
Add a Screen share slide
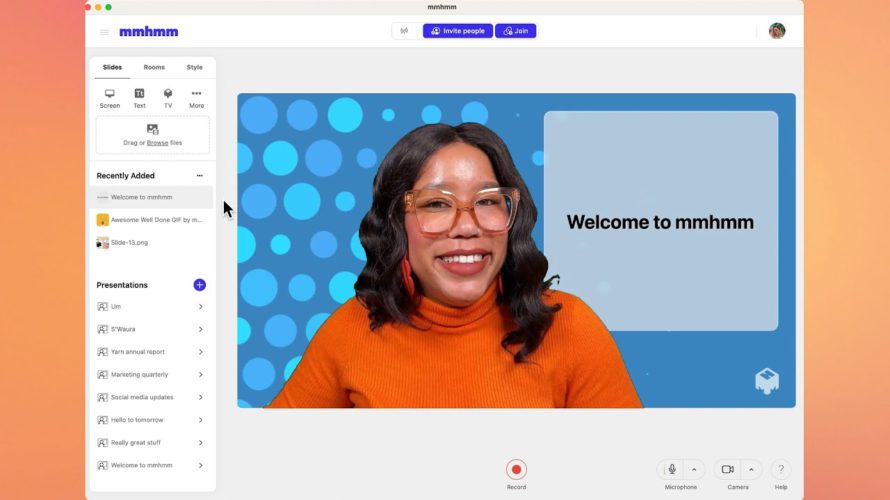click(x=110, y=98)
